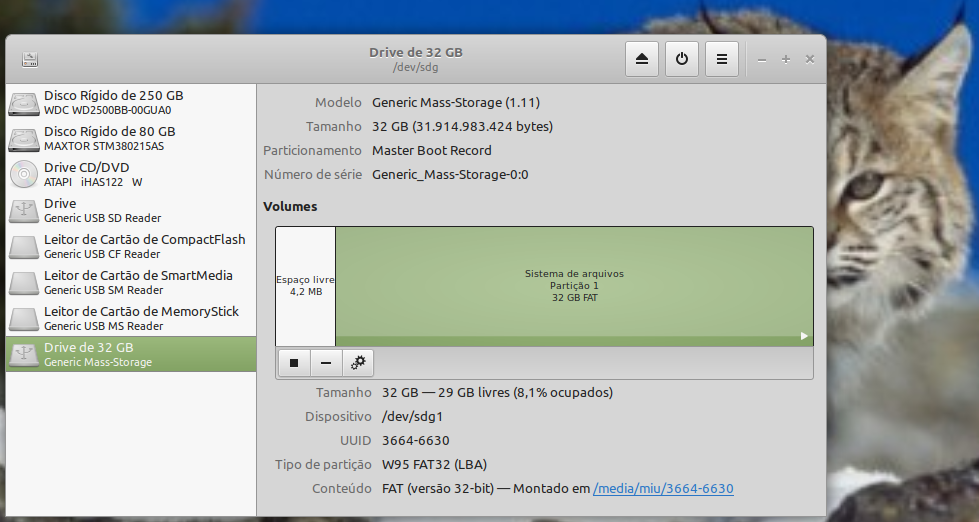Click the Disks app icon in titlebar
The image size is (979, 522).
click(x=30, y=59)
